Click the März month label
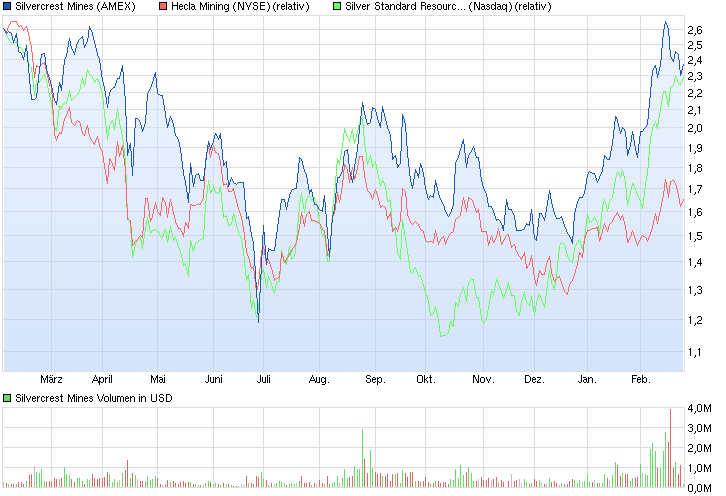The height and width of the screenshot is (496, 726). [51, 380]
